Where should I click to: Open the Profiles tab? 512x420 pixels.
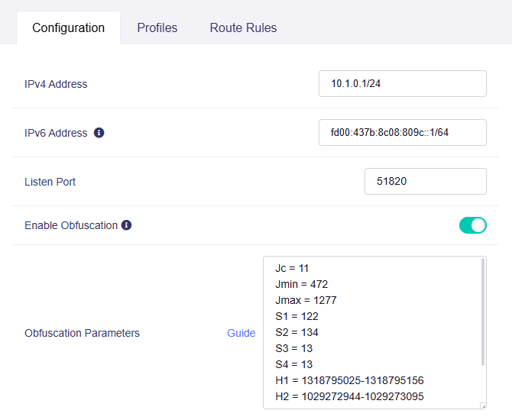tap(157, 27)
